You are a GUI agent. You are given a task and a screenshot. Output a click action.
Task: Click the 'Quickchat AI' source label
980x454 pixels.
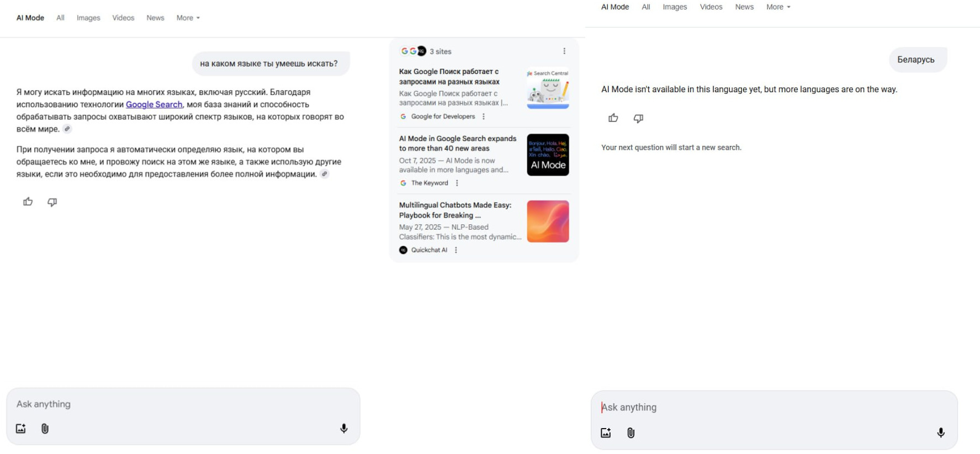click(429, 250)
